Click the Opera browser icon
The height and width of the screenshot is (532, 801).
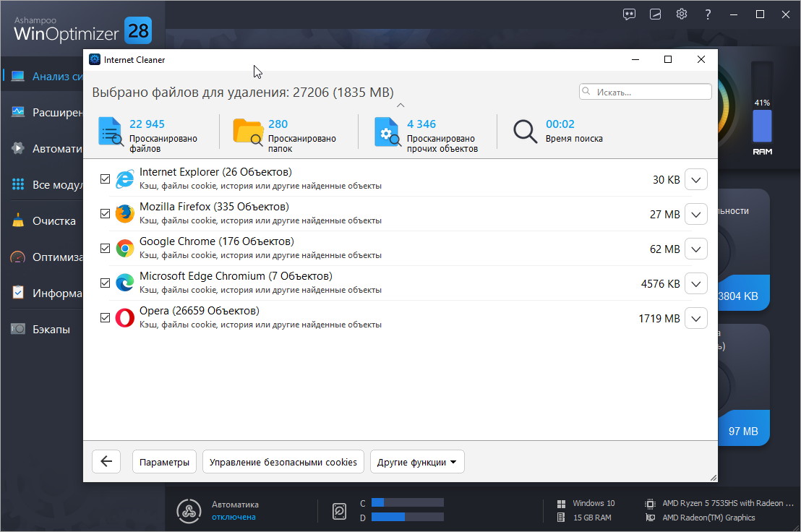point(124,317)
